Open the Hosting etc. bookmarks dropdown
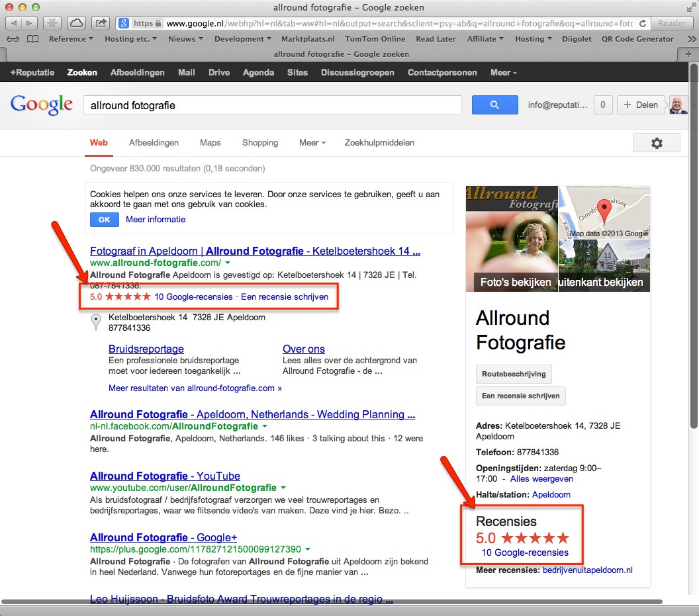This screenshot has height=616, width=699. point(130,39)
